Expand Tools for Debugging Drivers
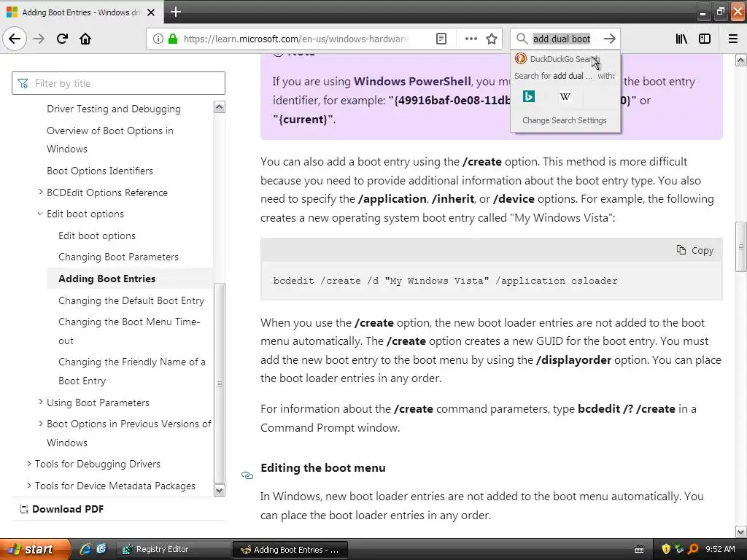This screenshot has height=560, width=747. tap(29, 463)
